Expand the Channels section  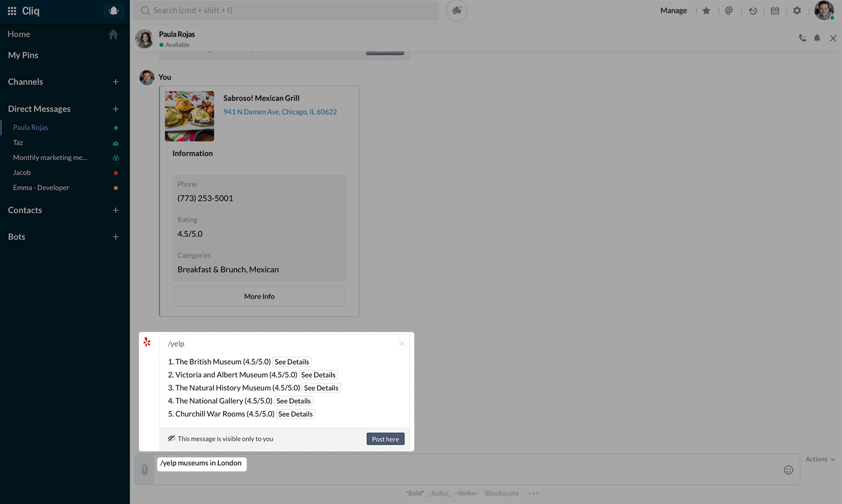[25, 82]
